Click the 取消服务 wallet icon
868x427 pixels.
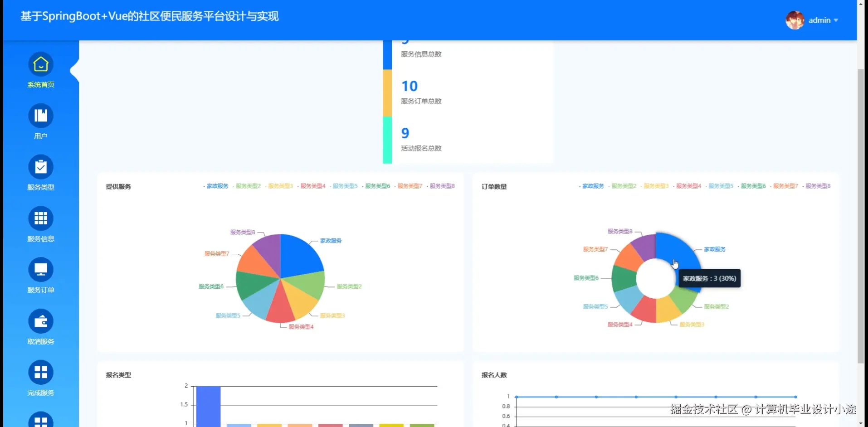coord(41,321)
